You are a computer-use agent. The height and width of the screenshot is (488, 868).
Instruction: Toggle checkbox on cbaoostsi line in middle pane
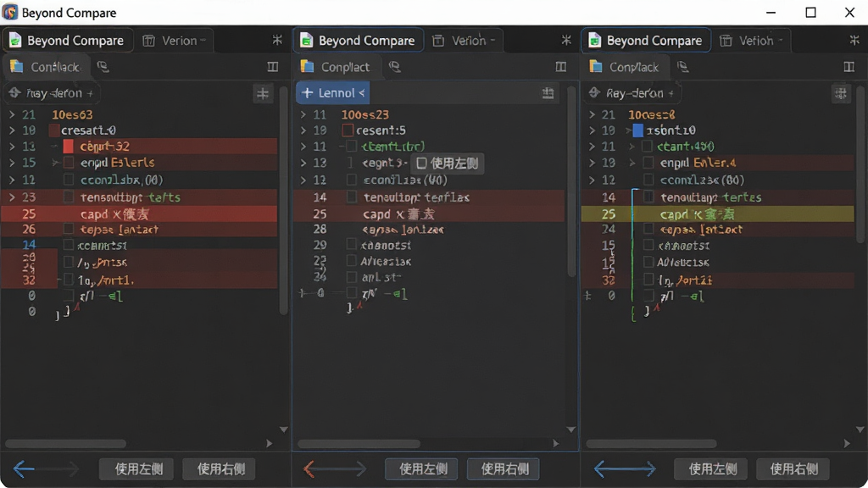(x=352, y=245)
